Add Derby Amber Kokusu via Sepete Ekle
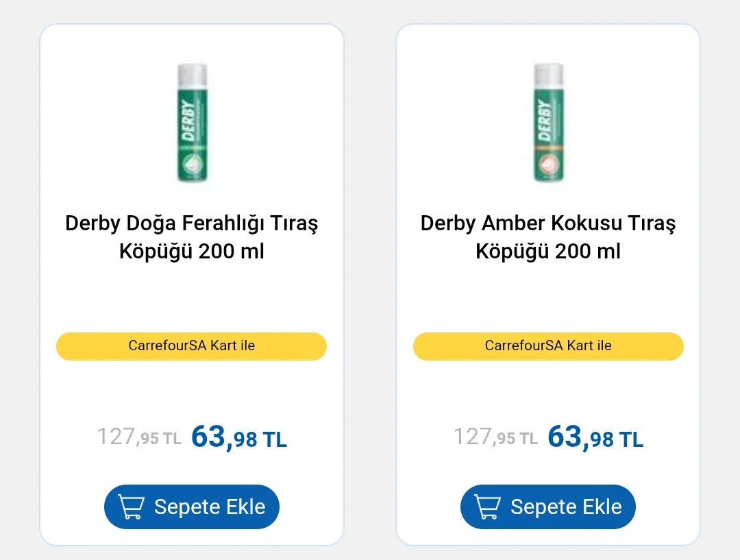The image size is (740, 560). pyautogui.click(x=548, y=507)
